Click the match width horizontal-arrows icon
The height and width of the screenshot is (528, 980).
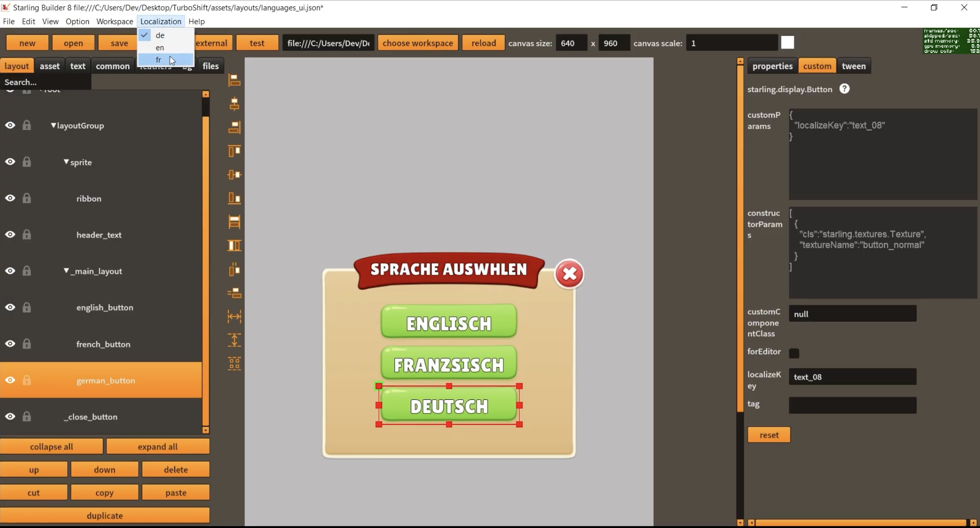coord(234,316)
